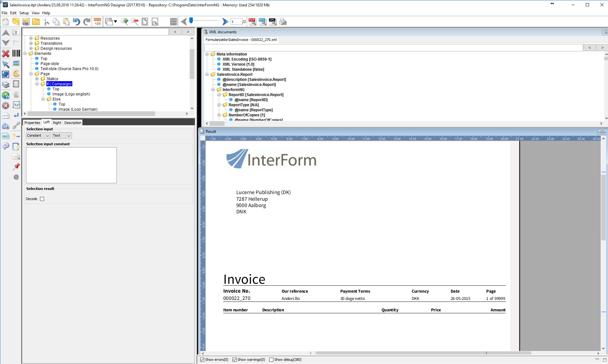Click the Selection input constant text box
The height and width of the screenshot is (364, 608).
(x=71, y=165)
